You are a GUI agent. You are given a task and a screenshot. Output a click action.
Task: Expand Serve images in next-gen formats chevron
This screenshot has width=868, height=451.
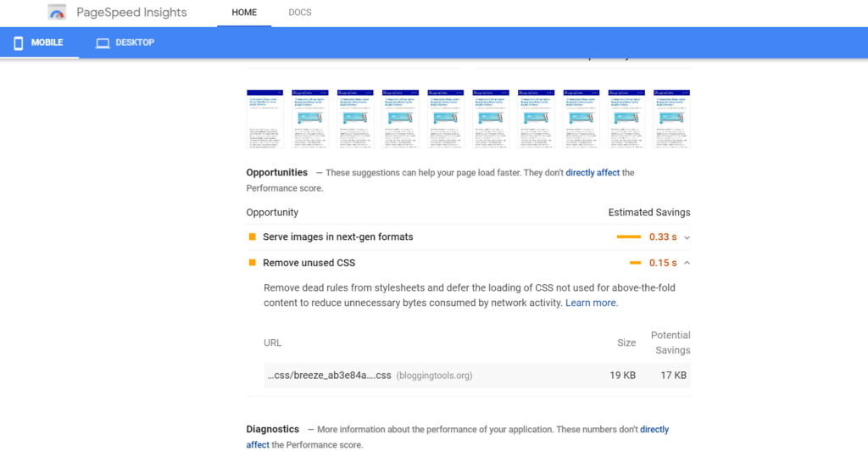click(x=687, y=237)
